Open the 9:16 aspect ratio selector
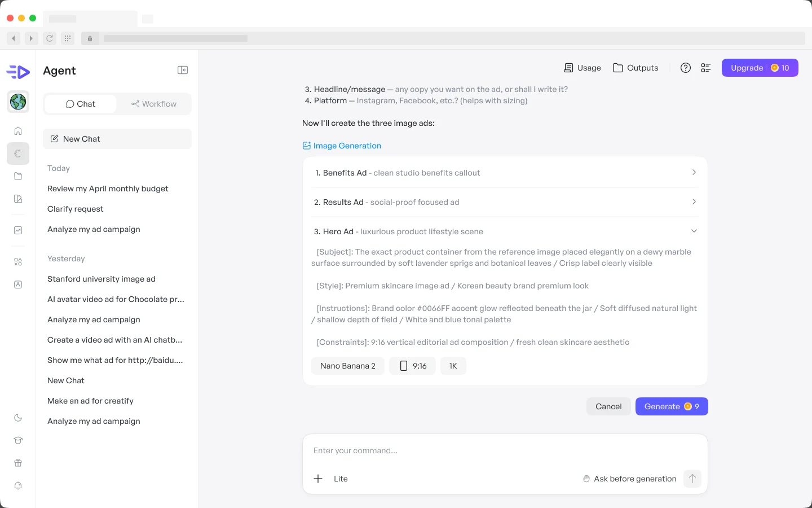Viewport: 812px width, 508px height. 412,366
